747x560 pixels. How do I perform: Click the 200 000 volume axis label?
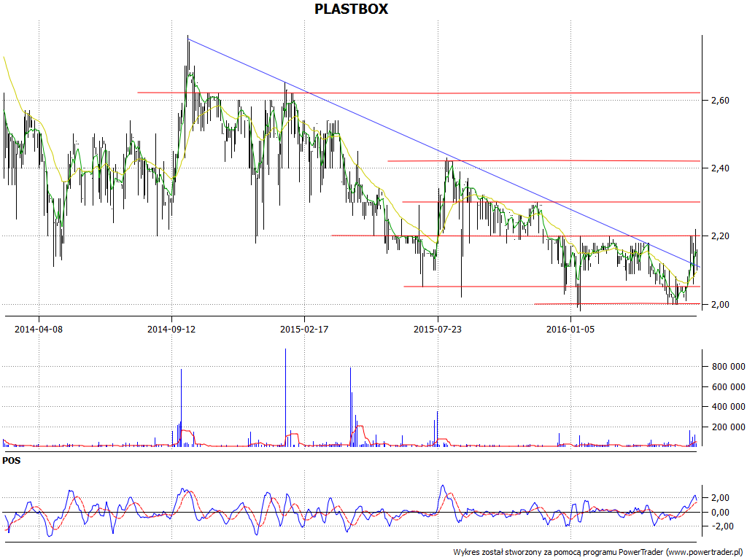(x=729, y=427)
